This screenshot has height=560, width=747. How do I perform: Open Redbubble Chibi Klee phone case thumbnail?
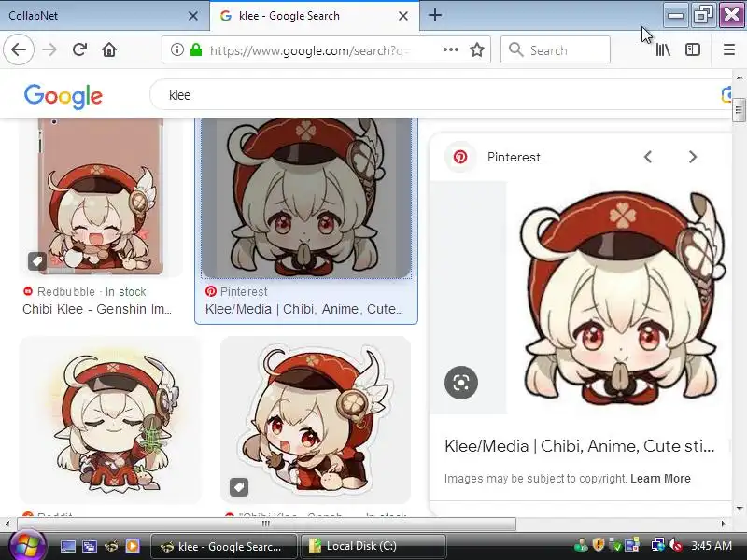[101, 196]
